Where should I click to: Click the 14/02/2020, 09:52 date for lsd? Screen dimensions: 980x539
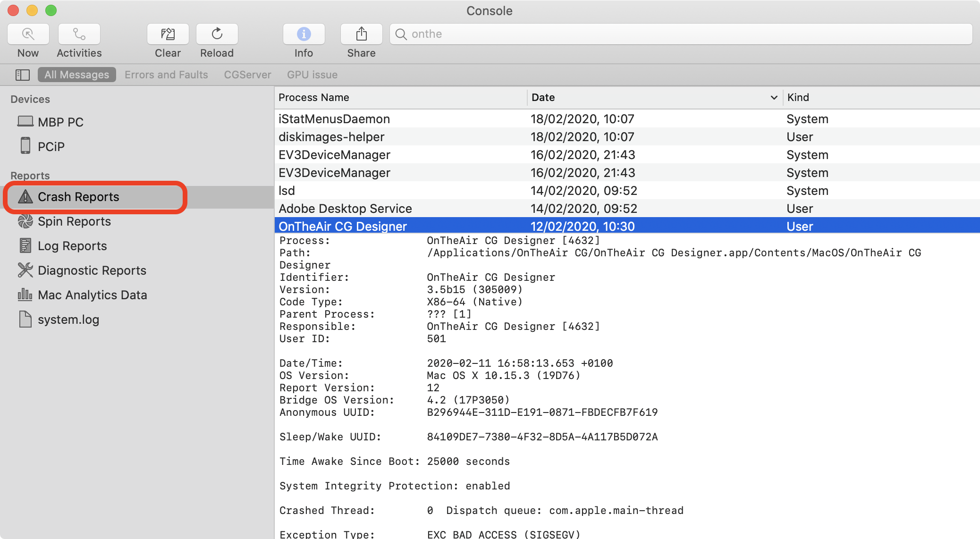[584, 191]
